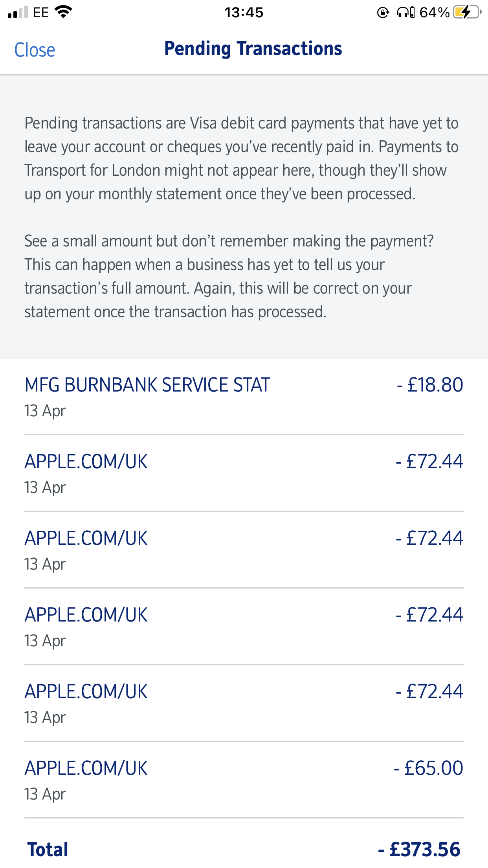Tap the headphones status icon
The width and height of the screenshot is (488, 868).
[x=405, y=13]
